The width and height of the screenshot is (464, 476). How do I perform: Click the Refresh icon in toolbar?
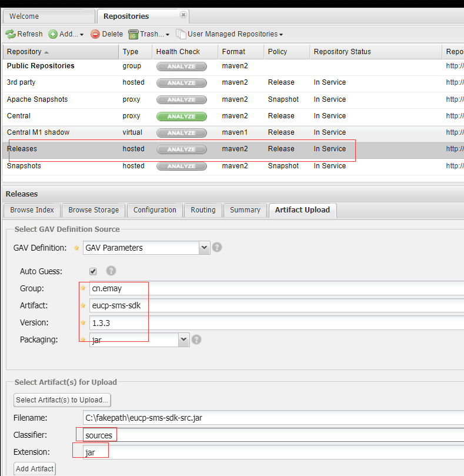click(11, 34)
